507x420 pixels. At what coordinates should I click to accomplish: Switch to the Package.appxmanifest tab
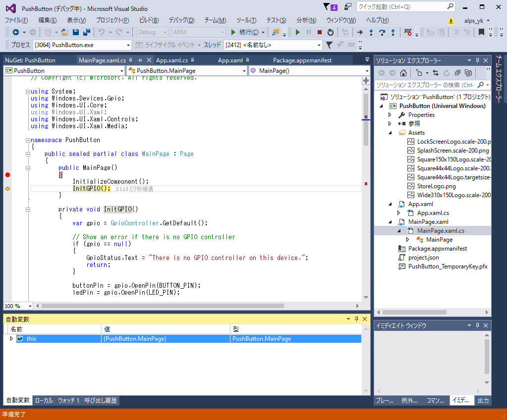302,60
